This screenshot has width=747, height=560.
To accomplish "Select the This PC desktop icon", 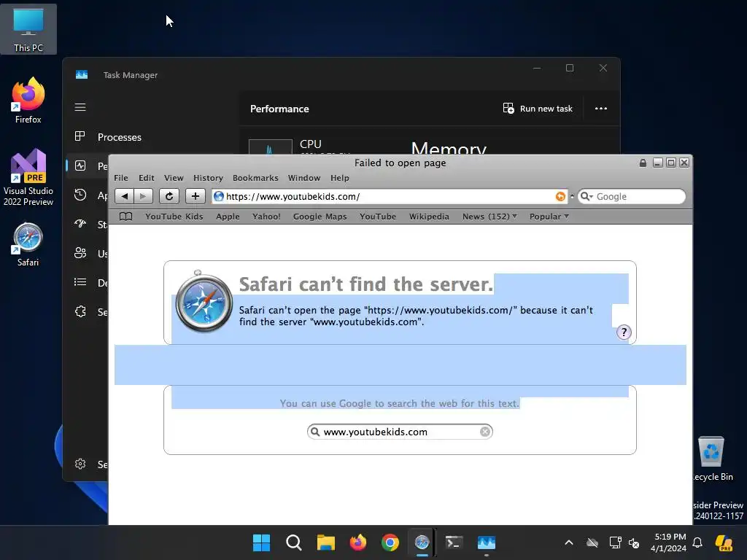I will (28, 29).
